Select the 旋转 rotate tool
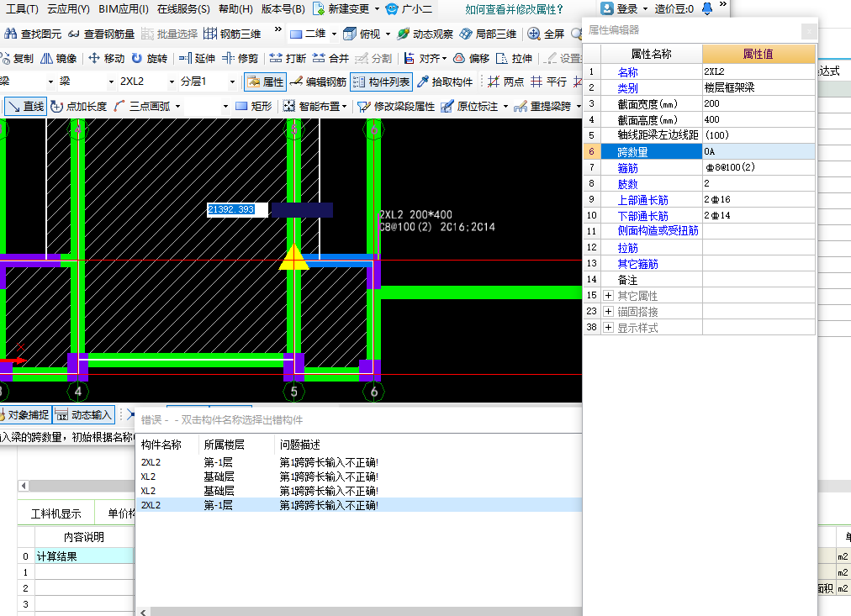Image resolution: width=851 pixels, height=616 pixels. [x=149, y=58]
